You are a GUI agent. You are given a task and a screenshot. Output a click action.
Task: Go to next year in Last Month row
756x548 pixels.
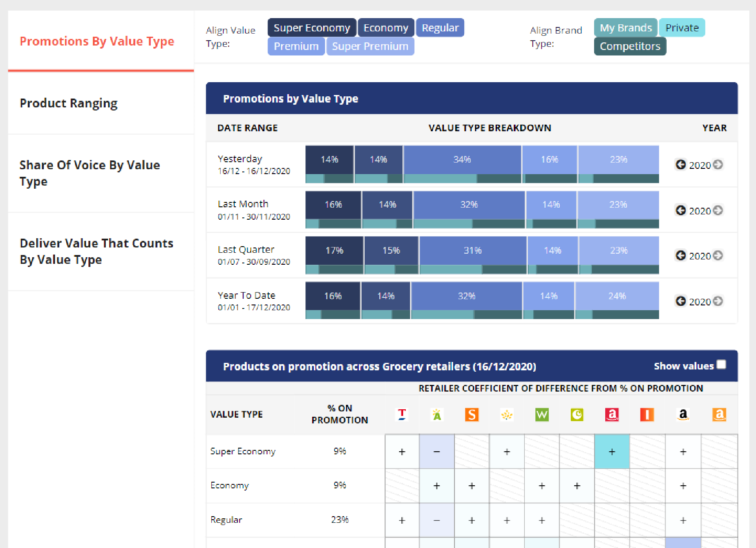[x=718, y=210]
